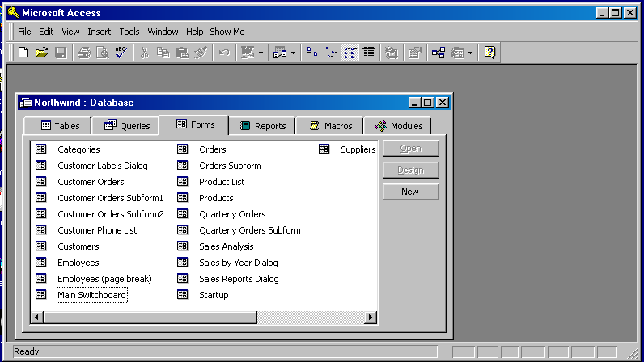
Task: Open the Window menu
Action: [x=163, y=32]
